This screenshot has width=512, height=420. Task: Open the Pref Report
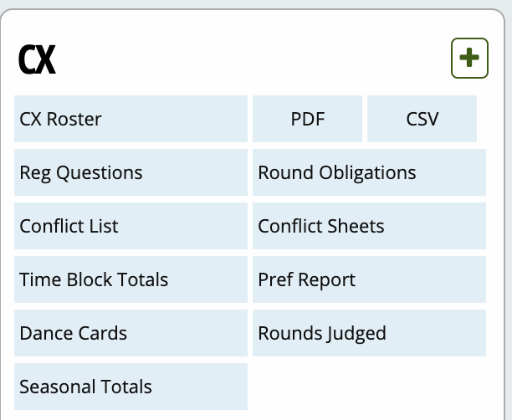coord(369,279)
